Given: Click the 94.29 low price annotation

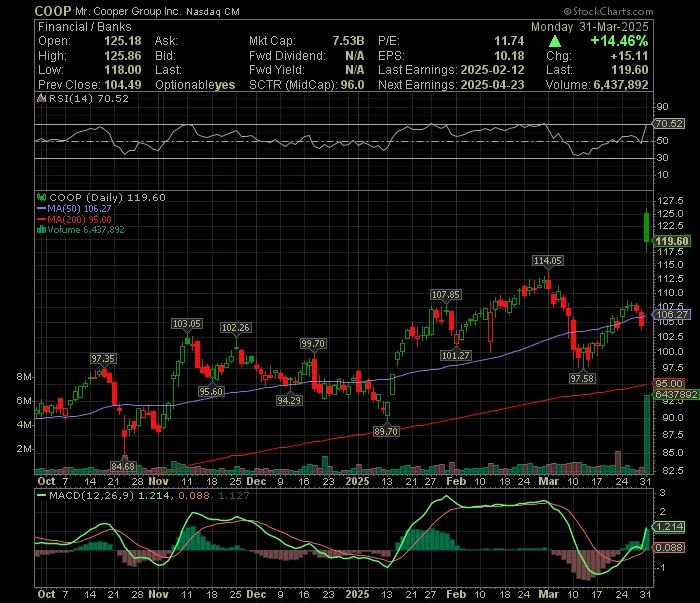Looking at the screenshot, I should (x=289, y=400).
